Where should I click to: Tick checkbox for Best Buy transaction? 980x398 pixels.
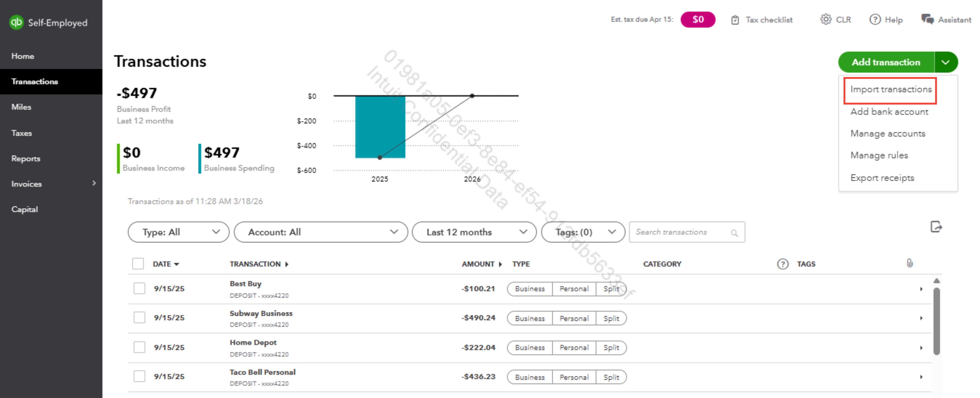point(139,288)
